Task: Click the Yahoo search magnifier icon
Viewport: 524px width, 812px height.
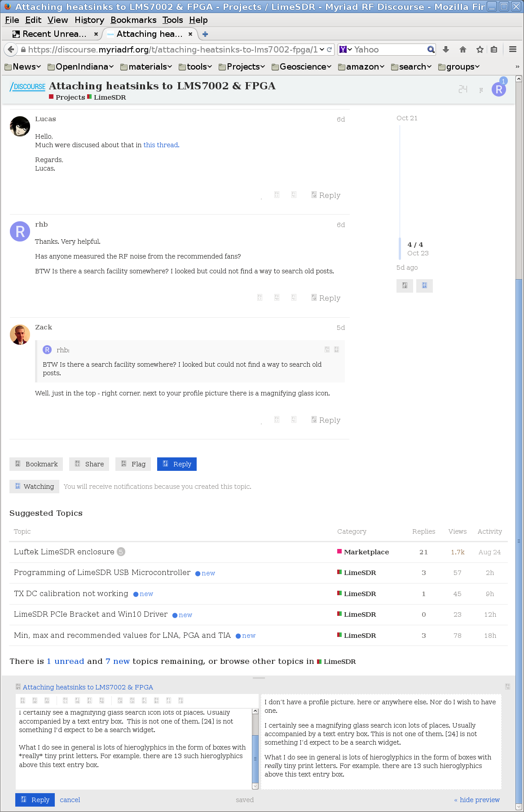Action: click(x=431, y=49)
